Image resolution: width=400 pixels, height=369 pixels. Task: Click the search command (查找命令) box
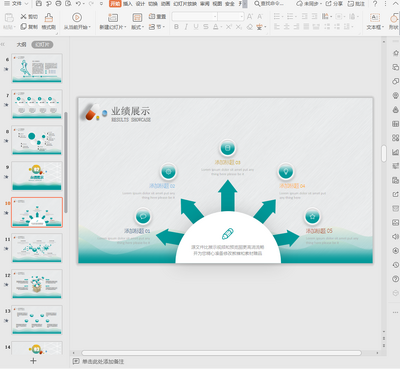pyautogui.click(x=269, y=4)
